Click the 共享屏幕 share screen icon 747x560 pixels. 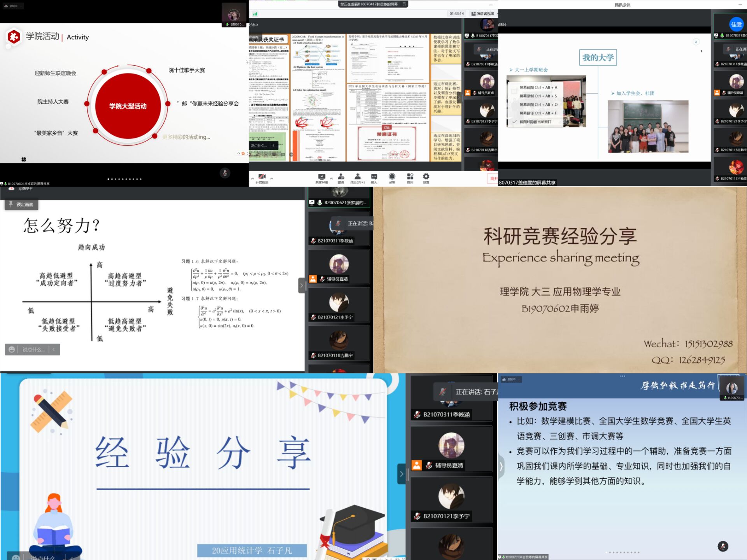tap(321, 177)
